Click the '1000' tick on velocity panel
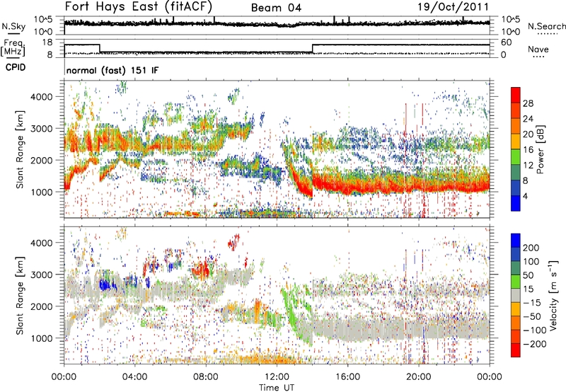Image resolution: width=566 pixels, height=392 pixels. click(42, 338)
